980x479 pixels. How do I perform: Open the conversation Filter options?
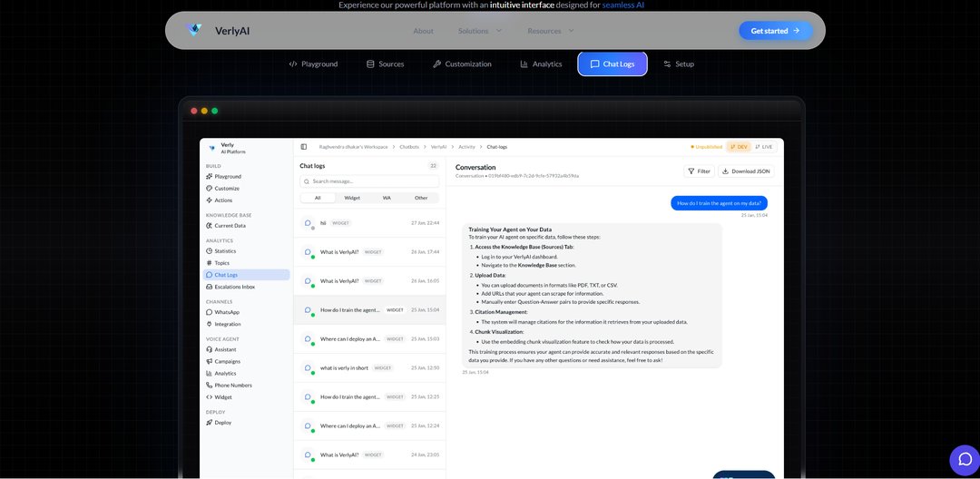coord(698,171)
